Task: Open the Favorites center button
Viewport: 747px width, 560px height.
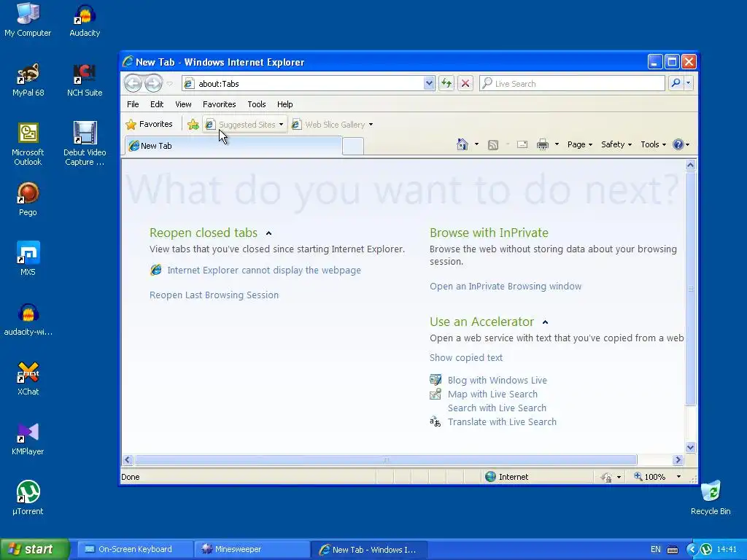Action: (149, 124)
